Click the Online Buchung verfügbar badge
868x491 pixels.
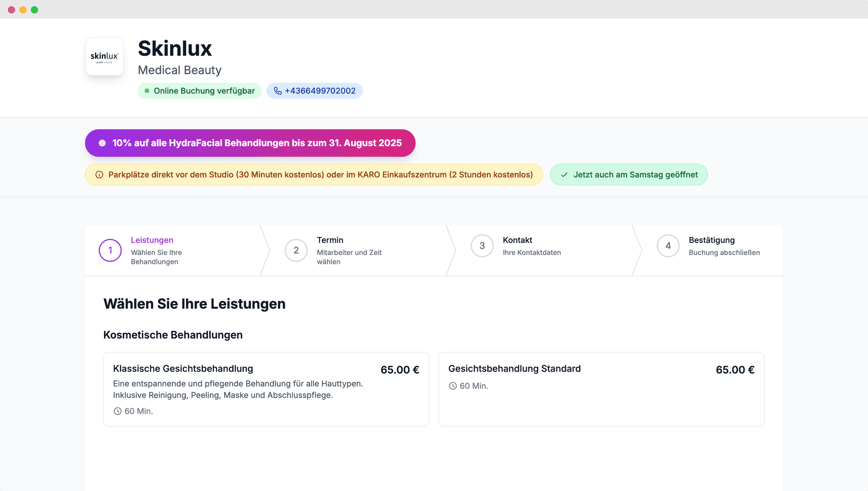click(199, 90)
